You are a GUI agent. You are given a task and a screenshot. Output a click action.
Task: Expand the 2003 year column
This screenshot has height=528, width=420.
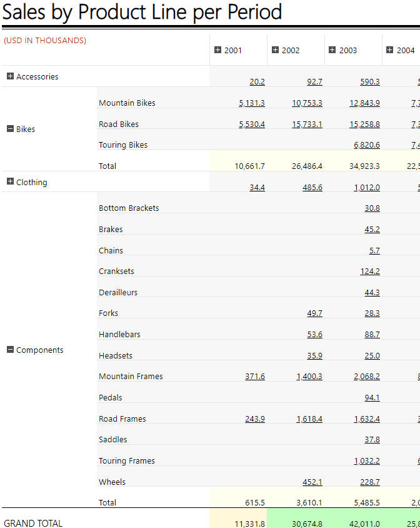pos(332,50)
